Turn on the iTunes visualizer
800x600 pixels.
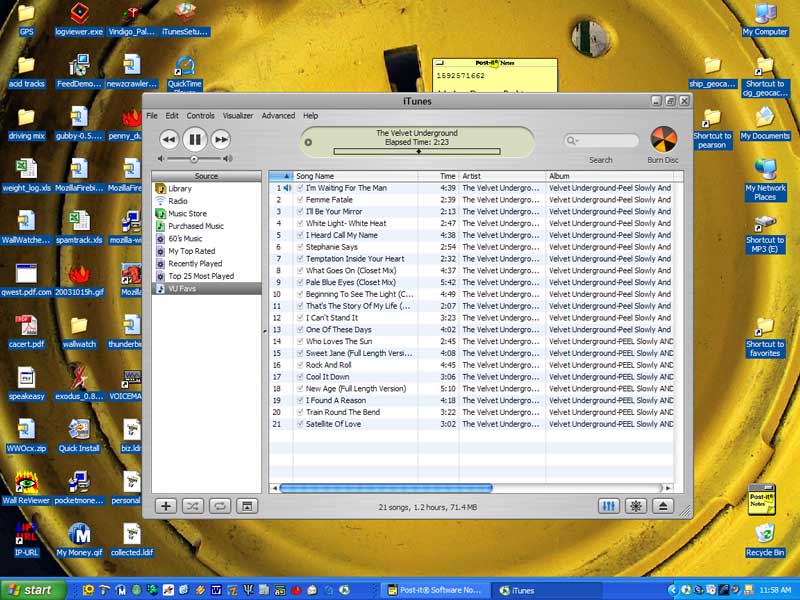click(636, 506)
